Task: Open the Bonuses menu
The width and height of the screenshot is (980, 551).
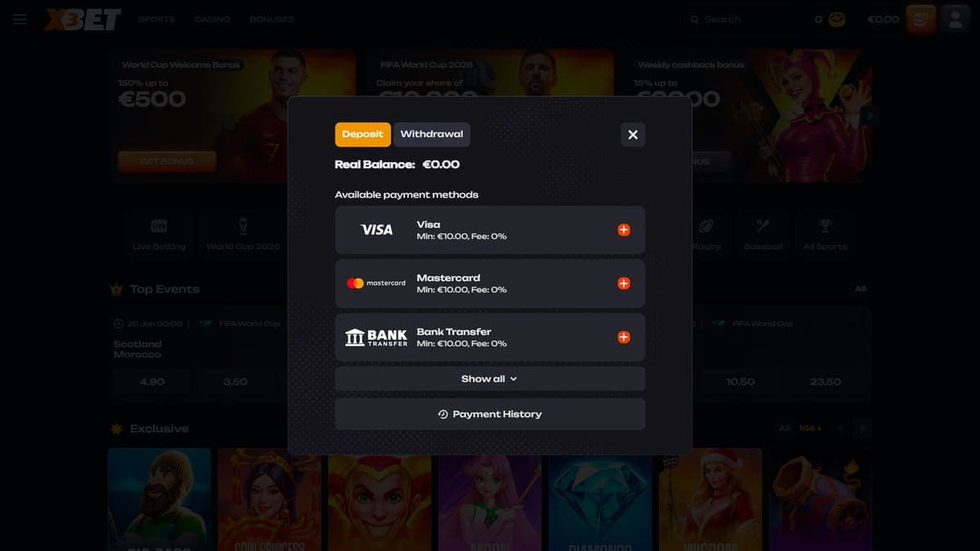Action: click(272, 19)
